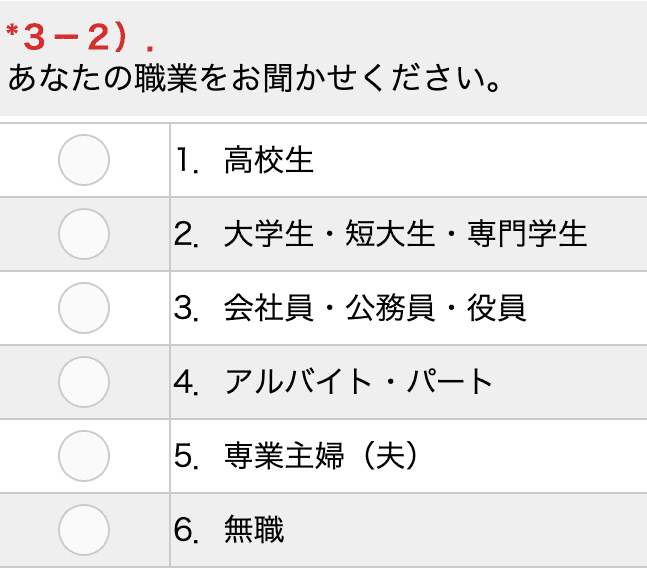This screenshot has height=570, width=647.
Task: Click the 無職 label text
Action: click(254, 530)
